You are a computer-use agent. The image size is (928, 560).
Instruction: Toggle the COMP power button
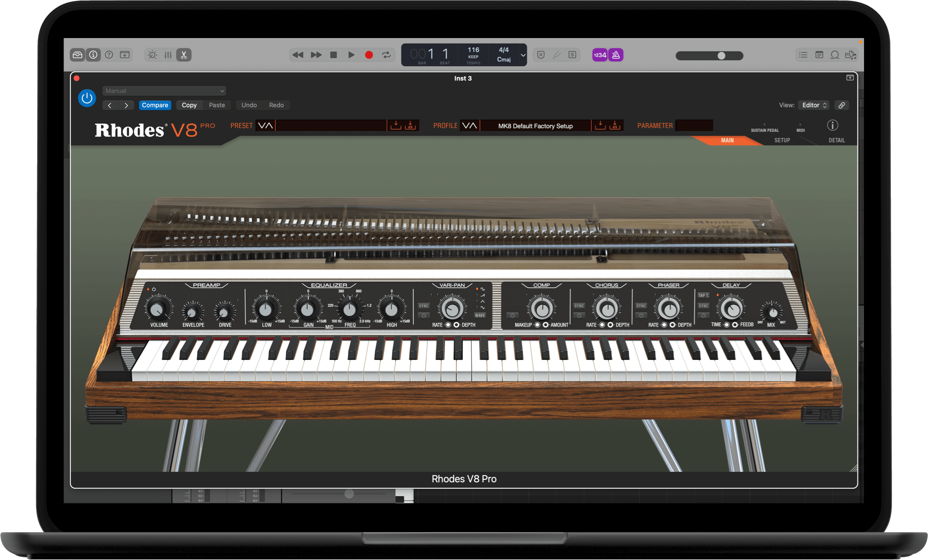(x=512, y=315)
